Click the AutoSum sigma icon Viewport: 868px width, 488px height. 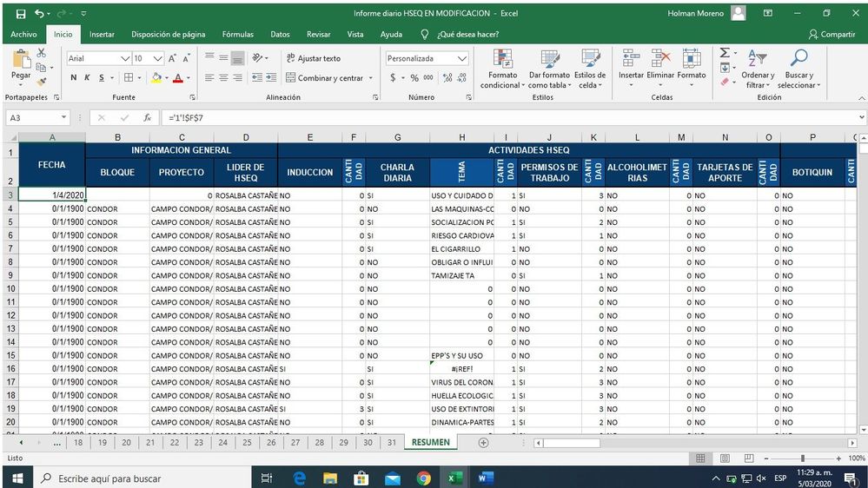pyautogui.click(x=725, y=53)
